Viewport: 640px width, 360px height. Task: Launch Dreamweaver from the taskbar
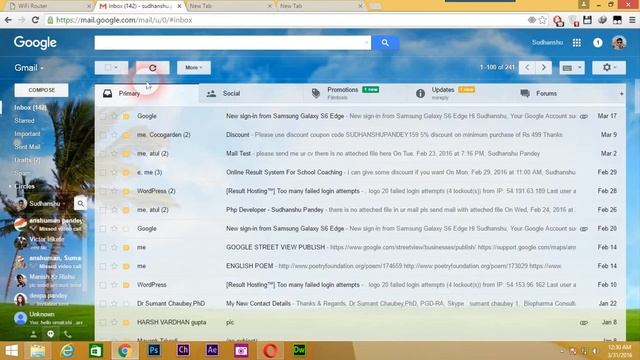(299, 351)
